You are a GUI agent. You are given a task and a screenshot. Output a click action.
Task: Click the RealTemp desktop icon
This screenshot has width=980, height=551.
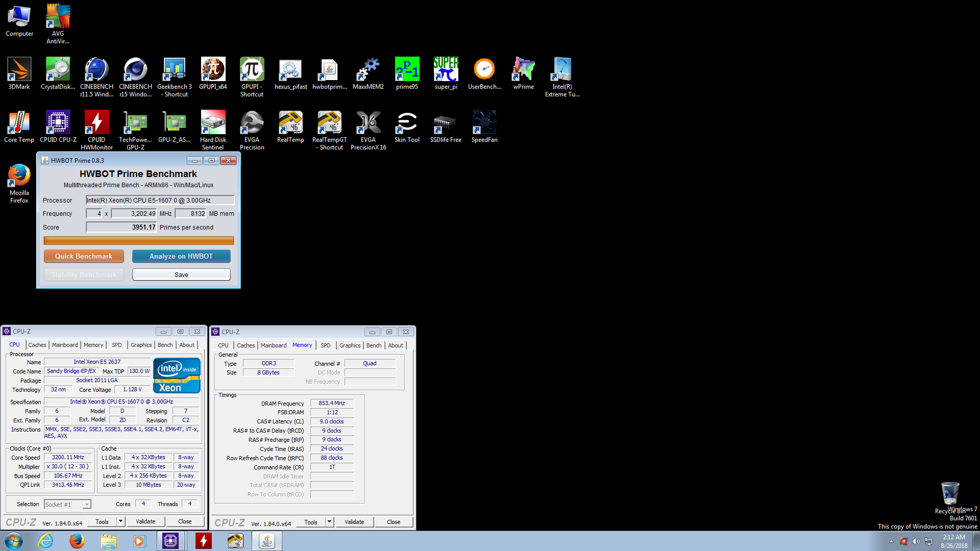pyautogui.click(x=290, y=127)
